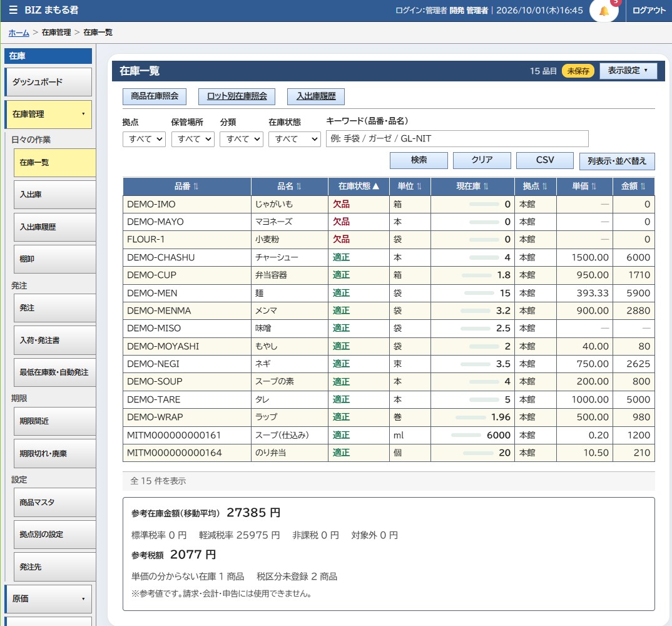The height and width of the screenshot is (626, 672).
Task: Open the 拠点 filter dropdown
Action: (x=144, y=140)
